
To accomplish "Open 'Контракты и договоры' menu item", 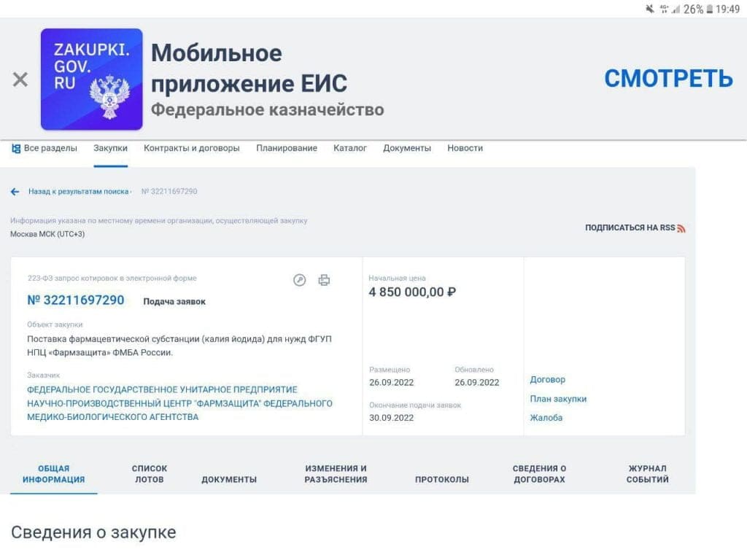I will click(192, 148).
